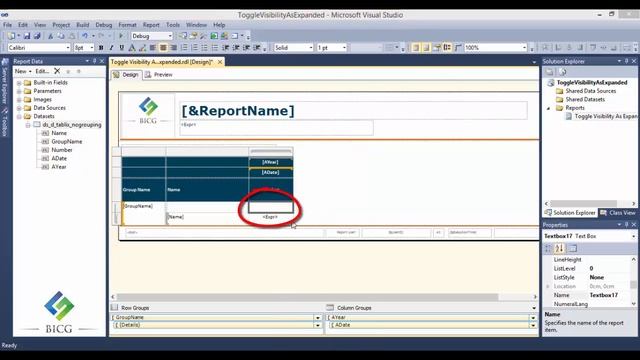Viewport: 640px width, 360px height.
Task: Open the 100% zoom dropdown
Action: click(x=524, y=48)
